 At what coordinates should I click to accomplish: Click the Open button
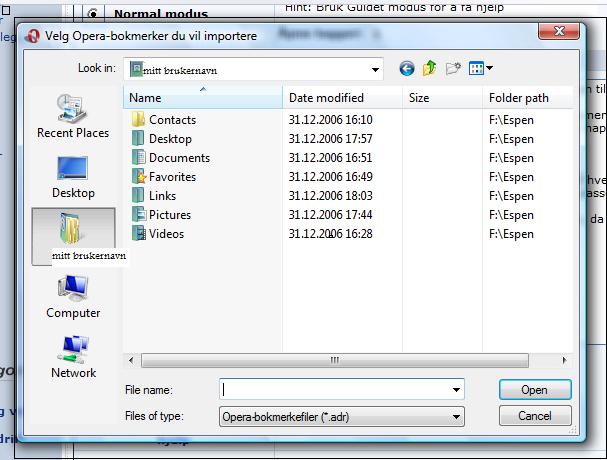tap(535, 390)
